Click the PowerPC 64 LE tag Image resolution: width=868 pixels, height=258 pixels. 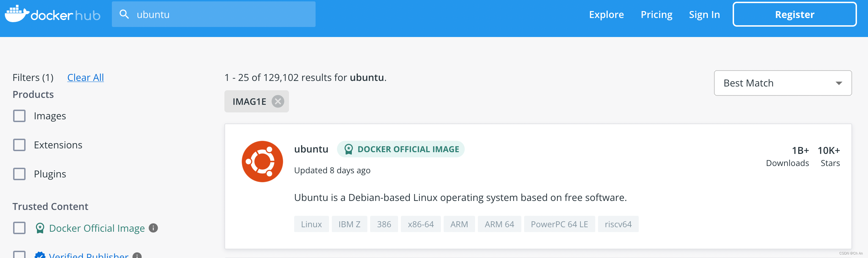tap(559, 224)
